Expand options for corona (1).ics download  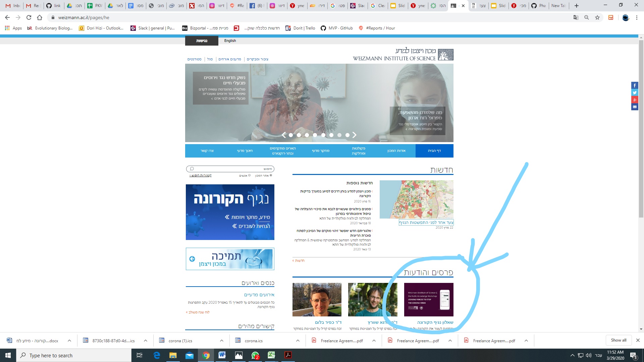click(x=221, y=341)
